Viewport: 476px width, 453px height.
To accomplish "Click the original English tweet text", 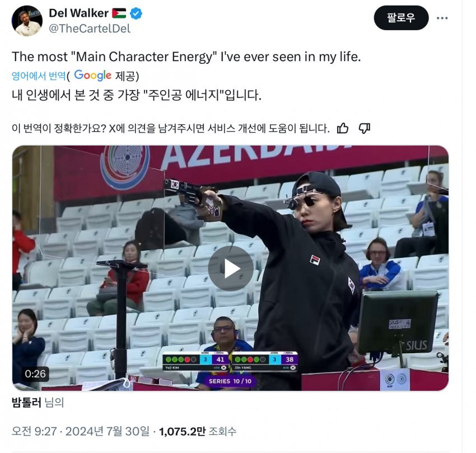I will click(x=186, y=57).
